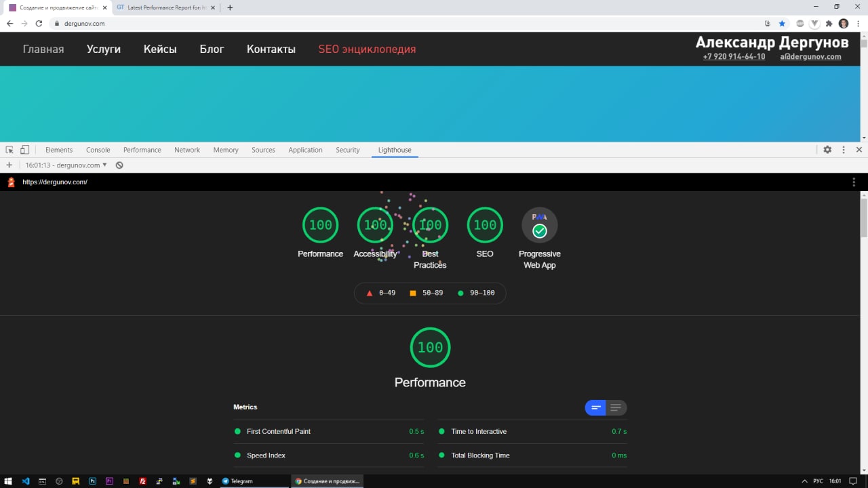Select the Total Blocking Time metric row
868x488 pixels.
[x=532, y=455]
